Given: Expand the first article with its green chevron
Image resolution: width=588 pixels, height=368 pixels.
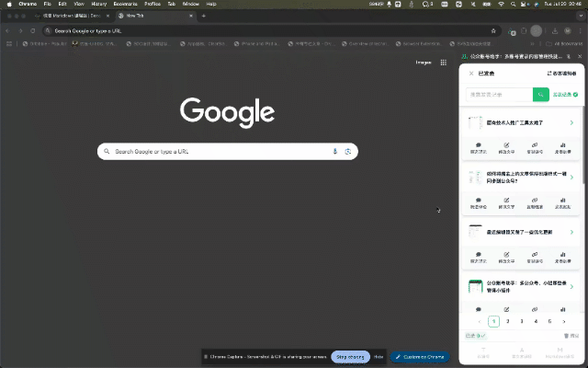Looking at the screenshot, I should click(571, 122).
